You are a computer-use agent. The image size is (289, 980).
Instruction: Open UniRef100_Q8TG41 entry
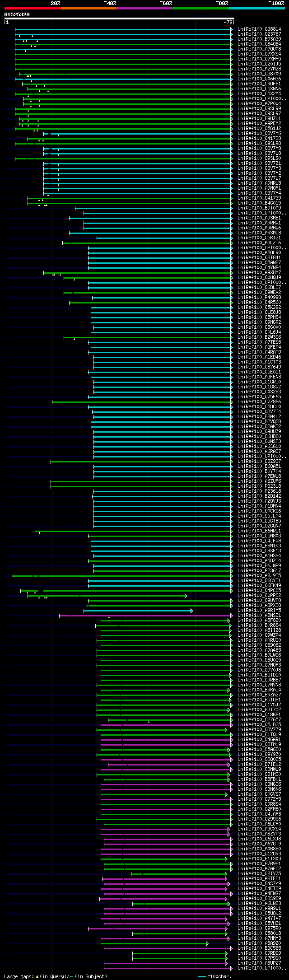tap(259, 258)
